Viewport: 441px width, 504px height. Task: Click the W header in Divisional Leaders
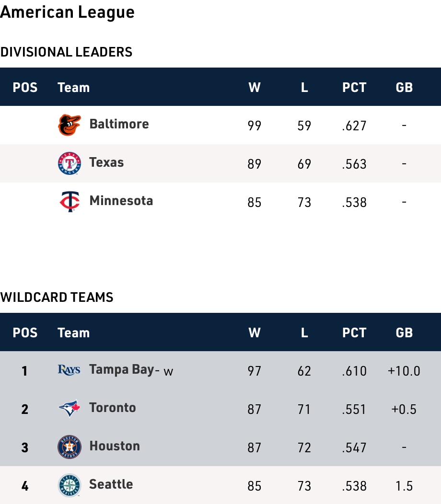point(255,88)
